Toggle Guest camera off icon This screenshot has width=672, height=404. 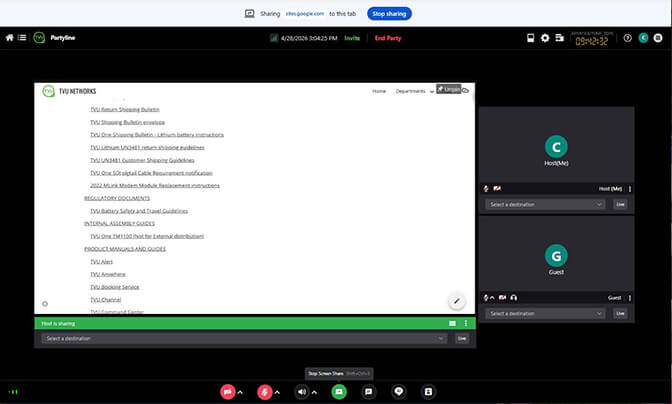(502, 298)
